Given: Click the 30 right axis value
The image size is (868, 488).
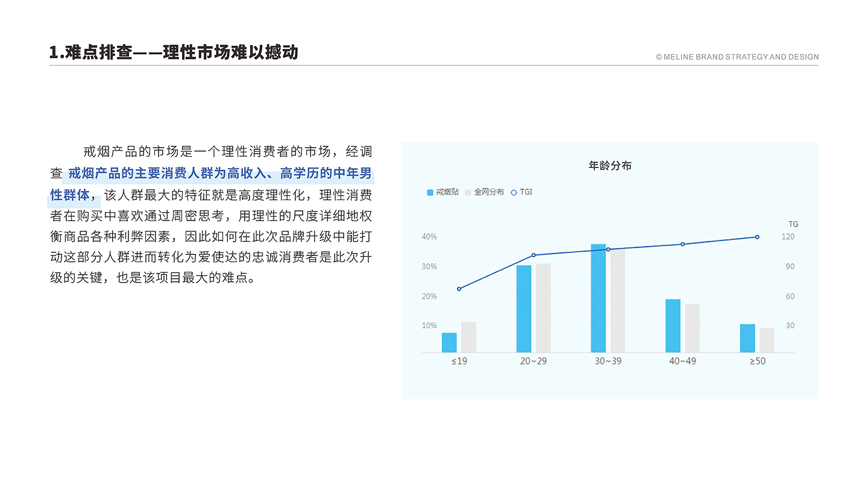Looking at the screenshot, I should click(x=790, y=325).
